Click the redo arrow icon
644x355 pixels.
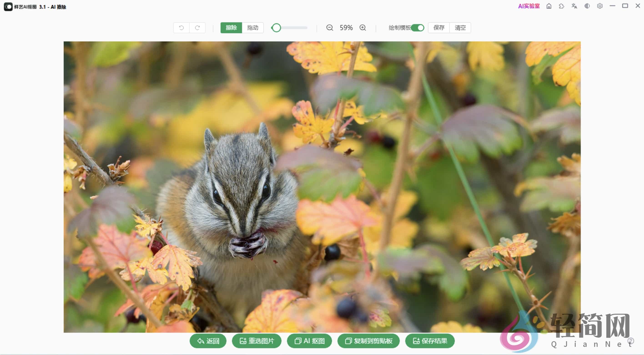(x=197, y=28)
